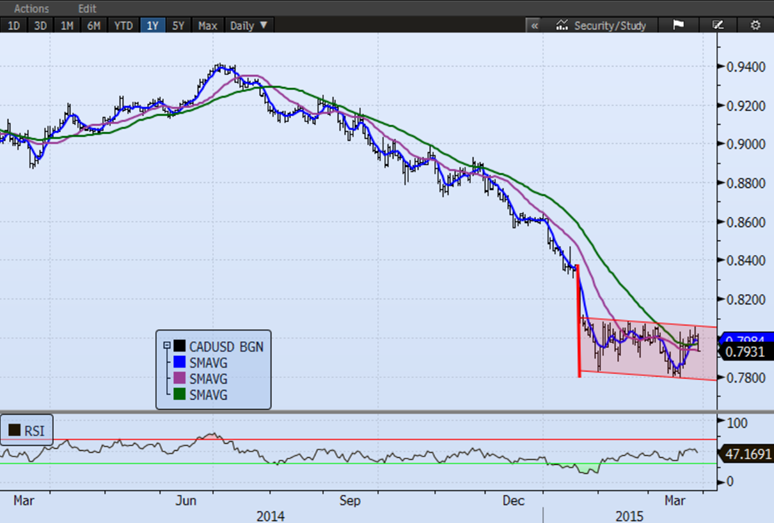Click the double-chevron collapse toolbar icon

(535, 25)
